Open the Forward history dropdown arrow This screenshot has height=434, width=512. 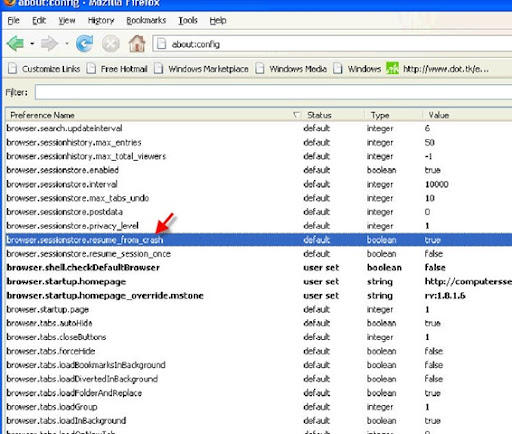[x=67, y=44]
